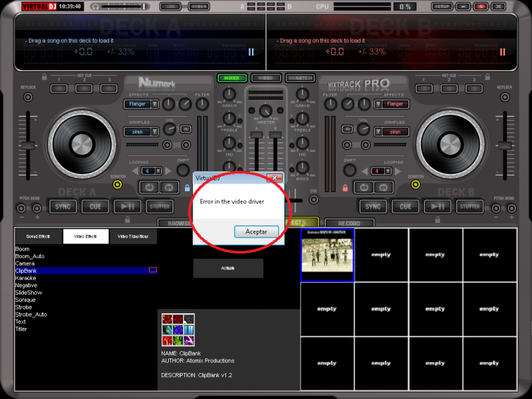Click Deck A loop in button
The image size is (532, 399).
click(149, 188)
